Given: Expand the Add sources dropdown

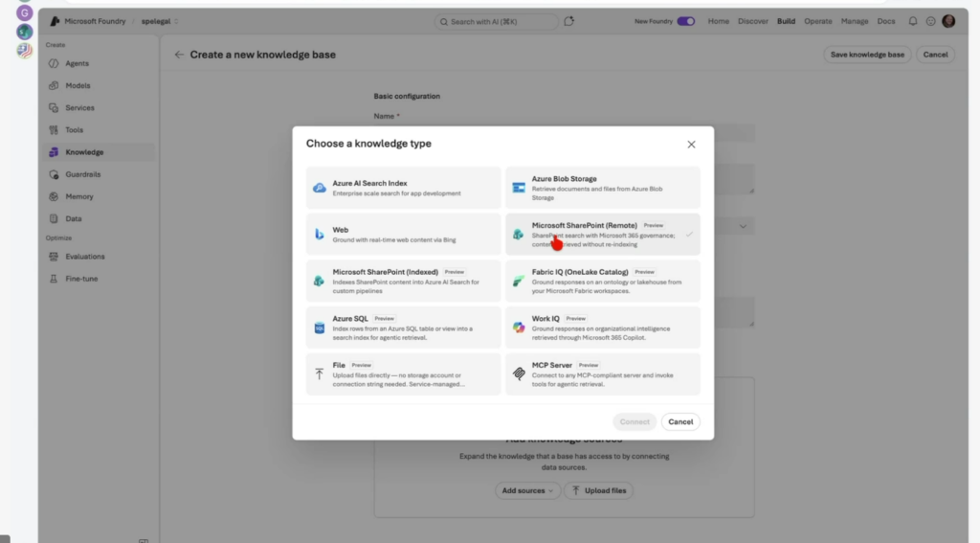Looking at the screenshot, I should 527,490.
